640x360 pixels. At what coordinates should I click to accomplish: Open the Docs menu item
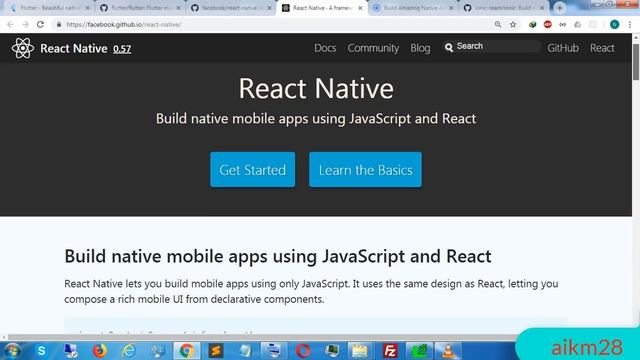tap(325, 48)
